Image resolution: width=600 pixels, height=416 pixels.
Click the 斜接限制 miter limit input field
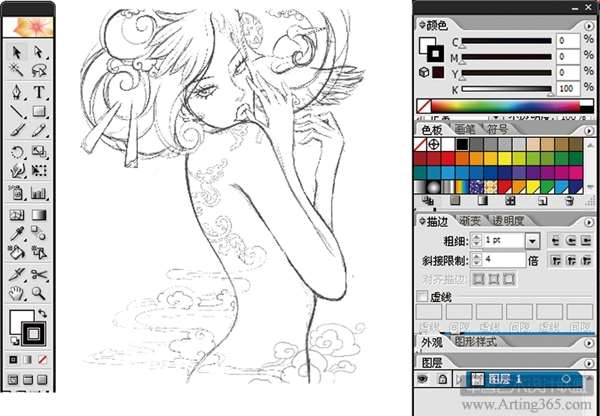(504, 260)
